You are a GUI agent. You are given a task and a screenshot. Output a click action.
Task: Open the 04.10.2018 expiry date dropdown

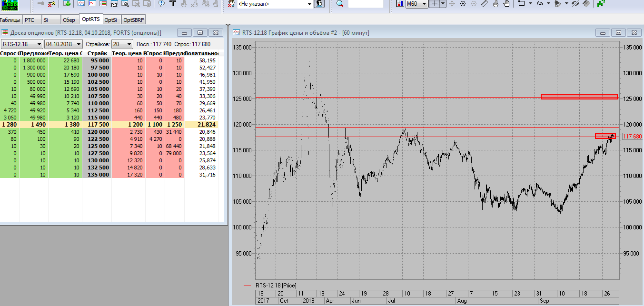[x=63, y=44]
